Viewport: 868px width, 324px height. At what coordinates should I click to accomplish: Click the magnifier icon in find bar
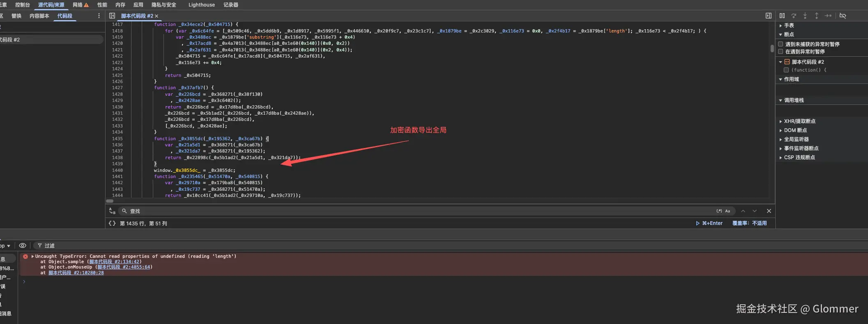(x=124, y=211)
